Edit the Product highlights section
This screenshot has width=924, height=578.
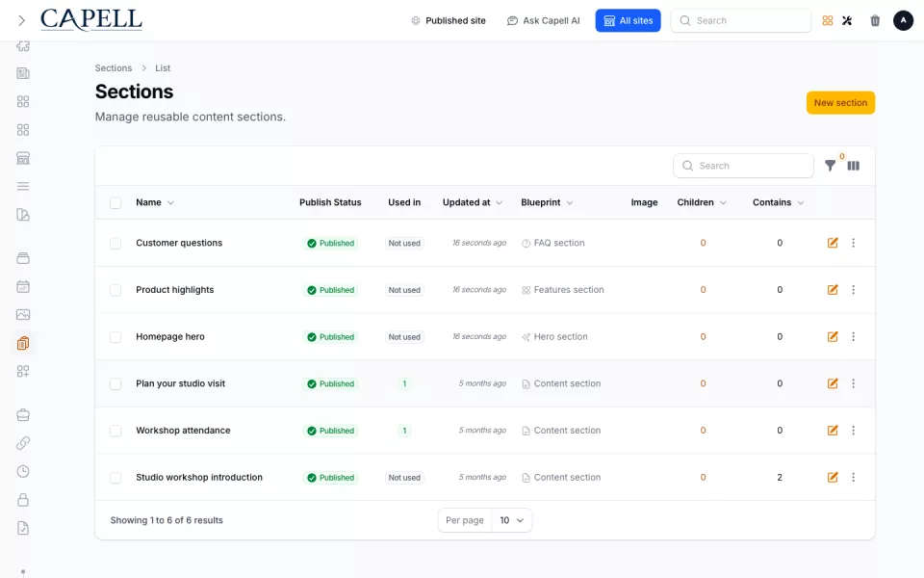[832, 290]
